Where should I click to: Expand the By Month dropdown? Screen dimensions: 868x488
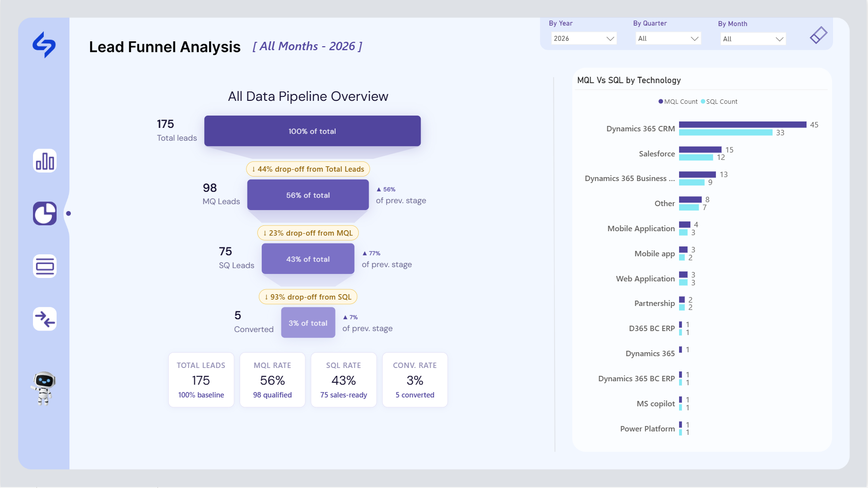pos(753,39)
